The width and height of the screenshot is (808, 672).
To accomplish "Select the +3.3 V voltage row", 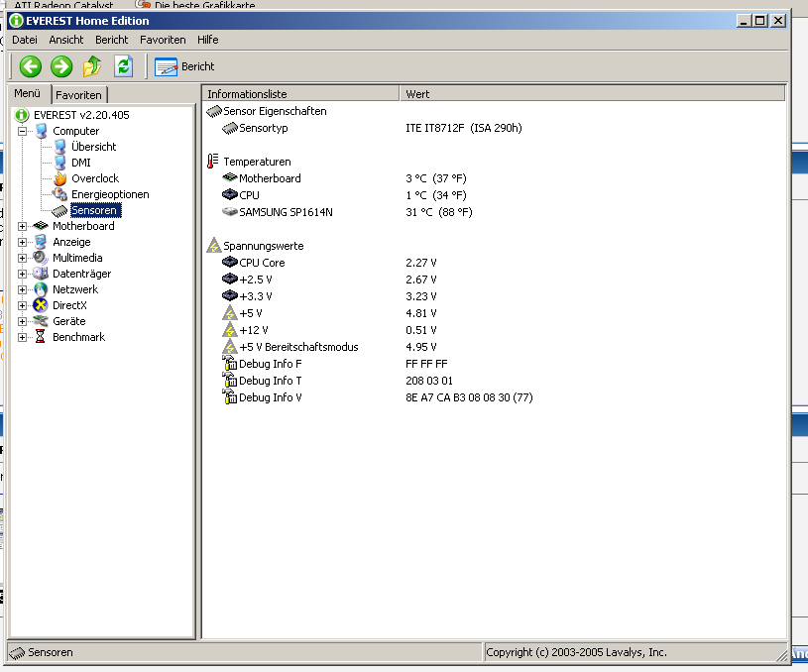I will 494,296.
